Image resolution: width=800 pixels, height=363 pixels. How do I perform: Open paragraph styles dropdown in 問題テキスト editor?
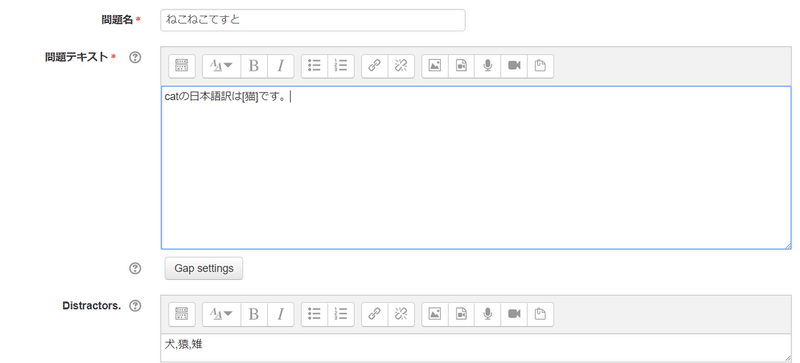(x=221, y=66)
